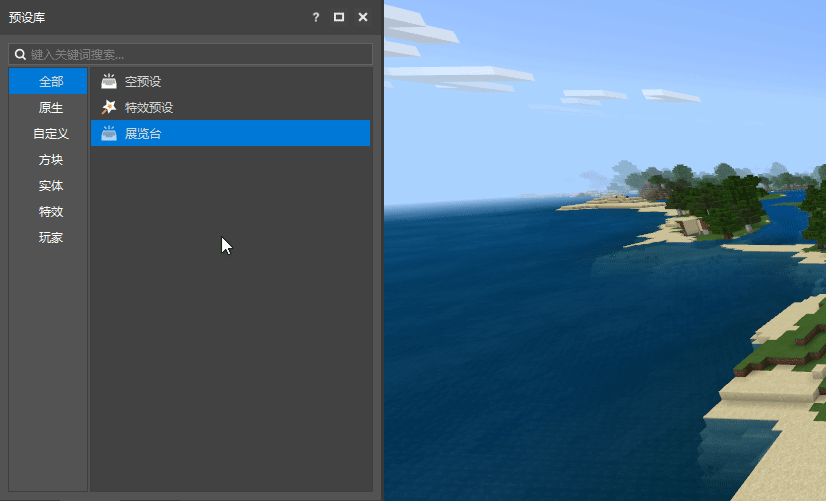Click the 展览台 preset icon
Viewport: 826px width, 501px height.
point(109,133)
